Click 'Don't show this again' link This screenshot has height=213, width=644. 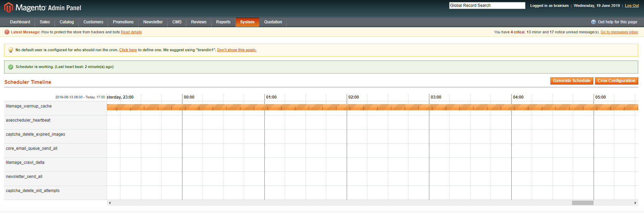click(237, 50)
